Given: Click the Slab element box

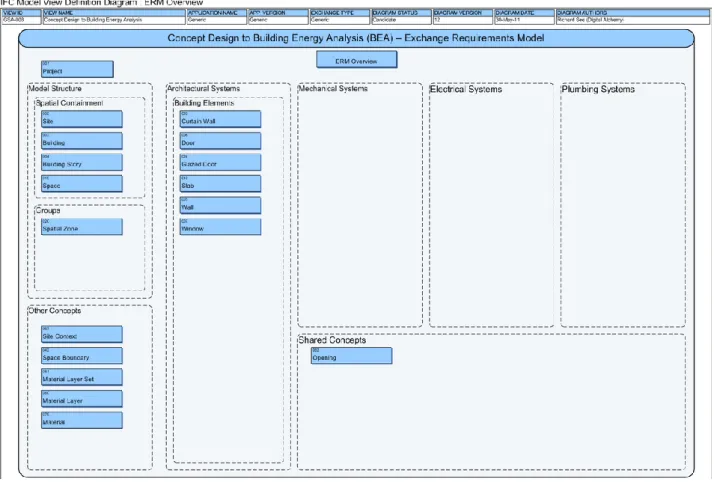Looking at the screenshot, I should coord(220,184).
